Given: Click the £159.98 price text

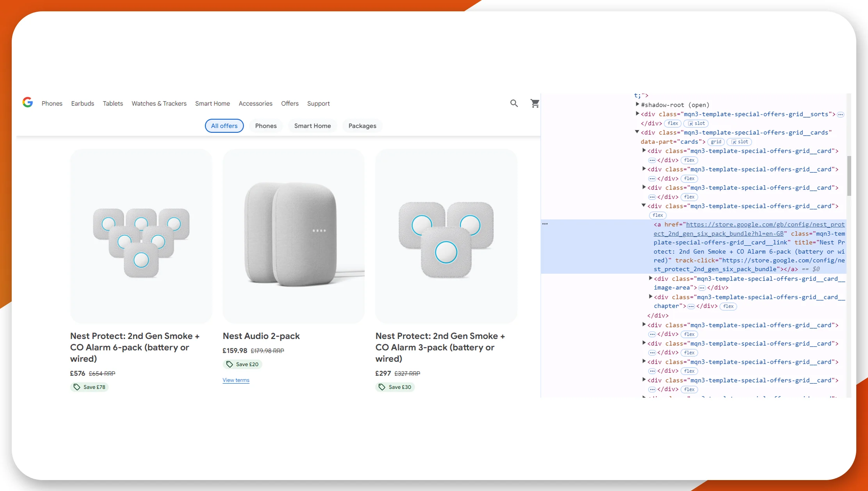Looking at the screenshot, I should [x=235, y=351].
